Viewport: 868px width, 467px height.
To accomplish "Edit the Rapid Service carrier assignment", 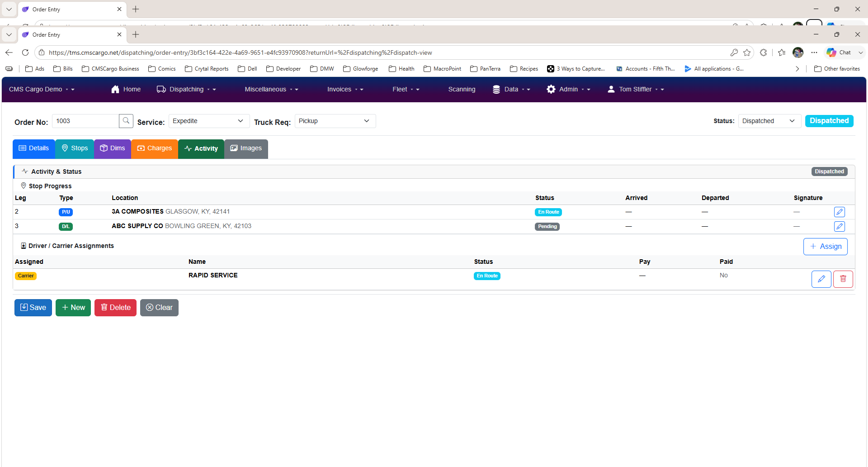I will click(x=821, y=279).
